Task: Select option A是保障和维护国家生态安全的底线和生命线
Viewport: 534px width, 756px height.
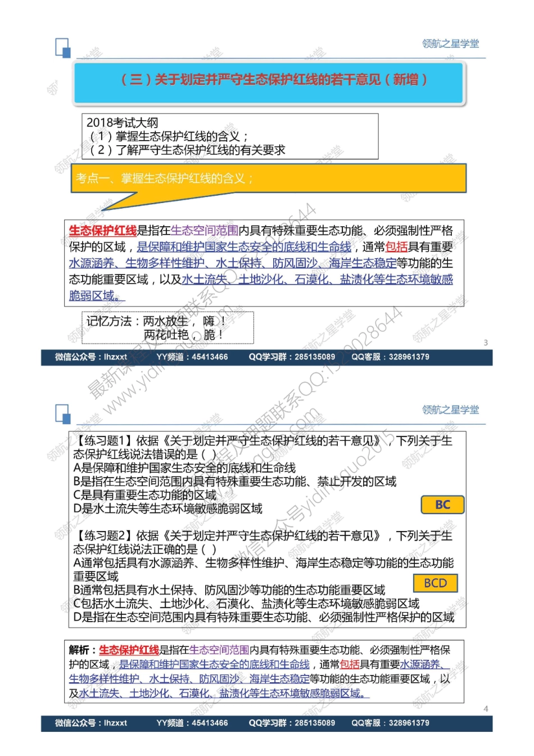Action: [x=184, y=468]
